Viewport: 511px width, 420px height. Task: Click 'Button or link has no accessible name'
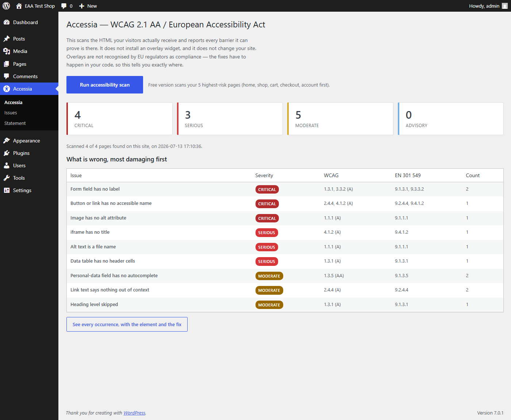(111, 203)
